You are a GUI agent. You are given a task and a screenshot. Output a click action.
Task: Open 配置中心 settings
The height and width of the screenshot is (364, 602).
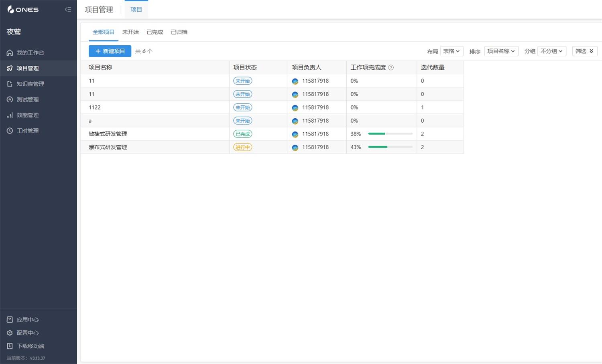click(27, 333)
